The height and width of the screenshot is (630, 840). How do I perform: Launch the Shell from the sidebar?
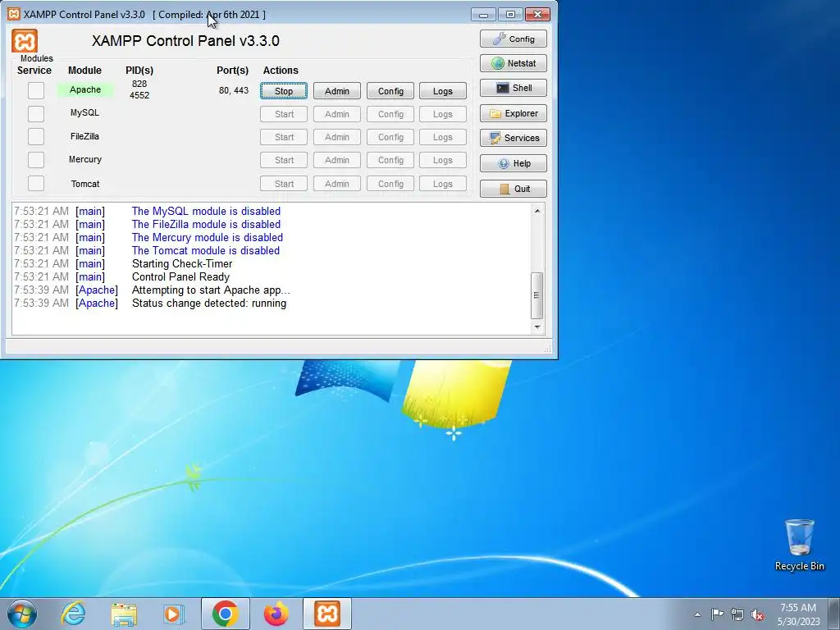[514, 88]
